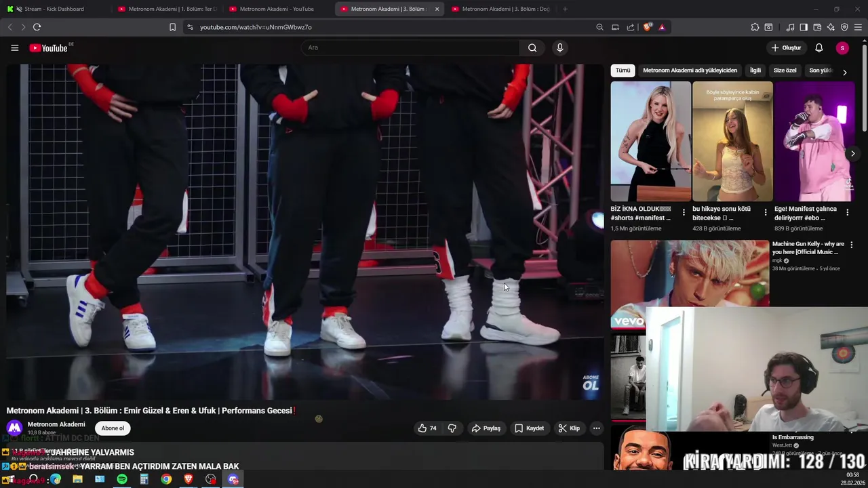Open the Metronom Akademi channel name link
Viewport: 868px width, 488px height.
(x=56, y=424)
